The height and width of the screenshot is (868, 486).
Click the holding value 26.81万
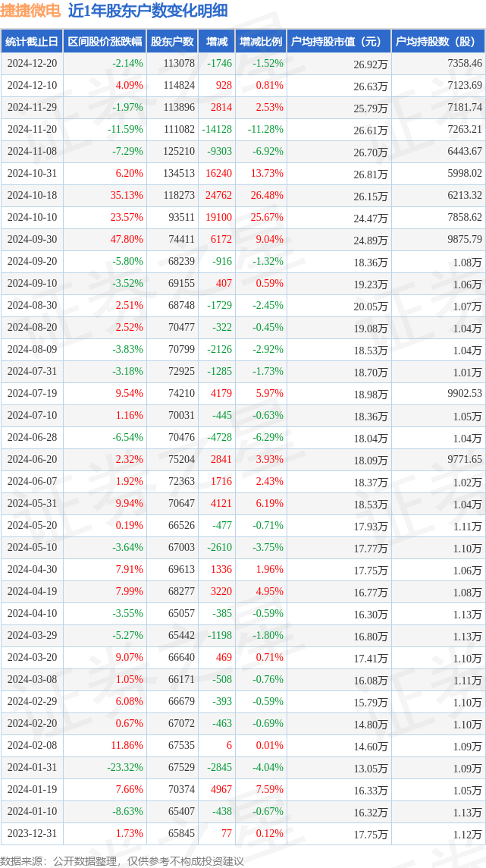[x=371, y=174]
